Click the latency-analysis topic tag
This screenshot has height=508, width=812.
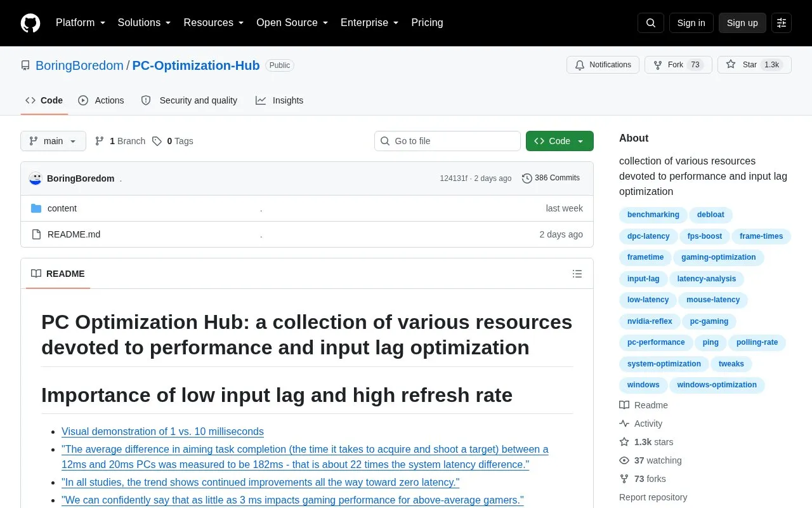707,279
